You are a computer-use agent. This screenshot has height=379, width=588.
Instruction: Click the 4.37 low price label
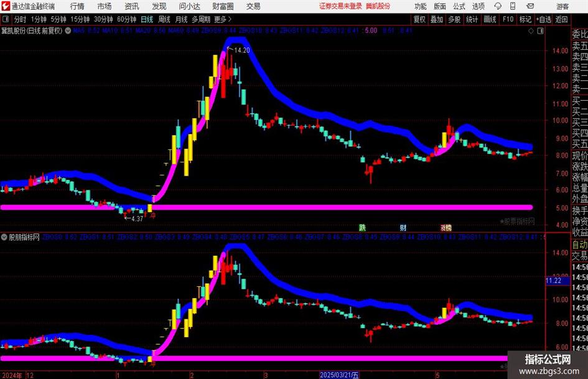(x=138, y=218)
